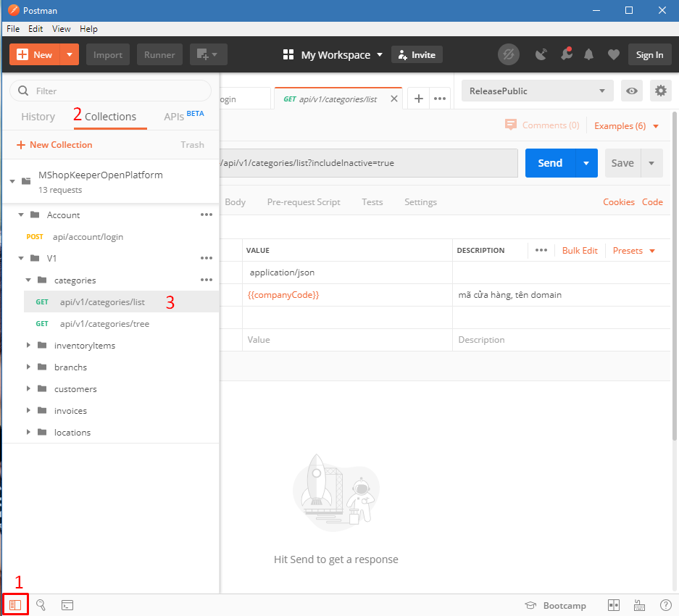This screenshot has height=616, width=679.
Task: Click the offline sync status icon
Action: pos(509,54)
